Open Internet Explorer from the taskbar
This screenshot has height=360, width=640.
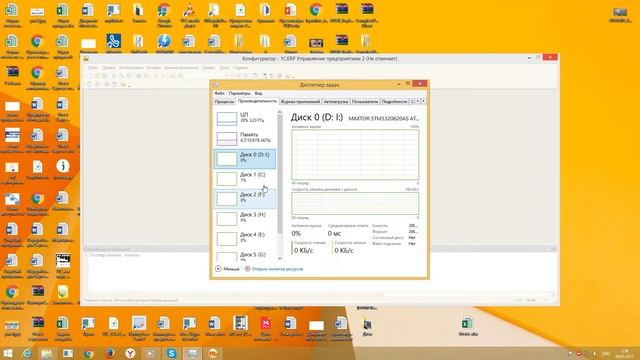coord(27,353)
